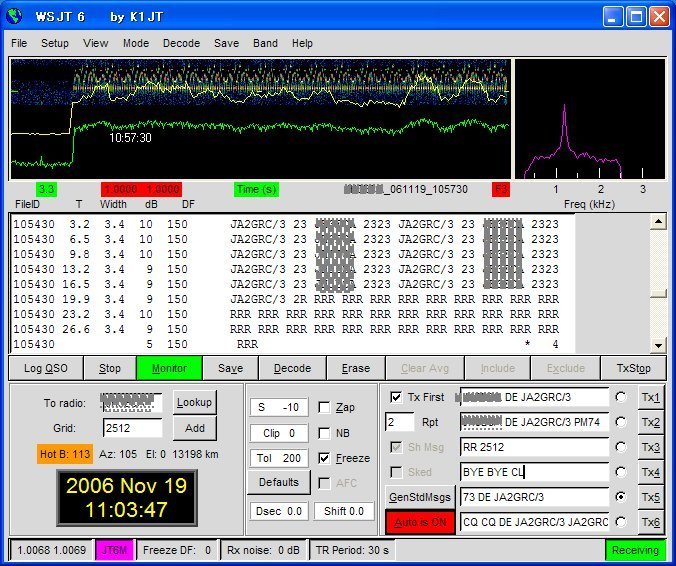
Task: Select radio button for Tx2 message
Action: click(x=620, y=422)
